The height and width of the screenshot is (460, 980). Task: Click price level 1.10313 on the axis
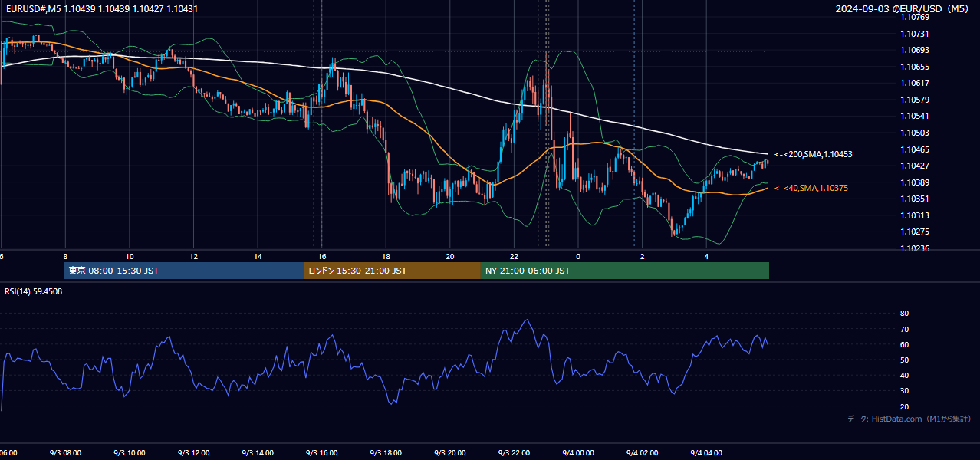point(915,215)
